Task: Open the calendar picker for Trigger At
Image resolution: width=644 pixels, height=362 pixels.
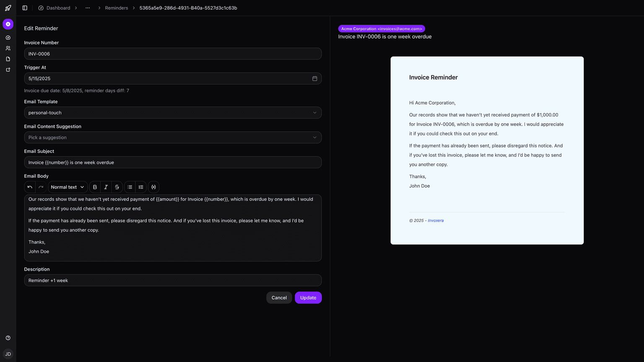Action: 314,78
